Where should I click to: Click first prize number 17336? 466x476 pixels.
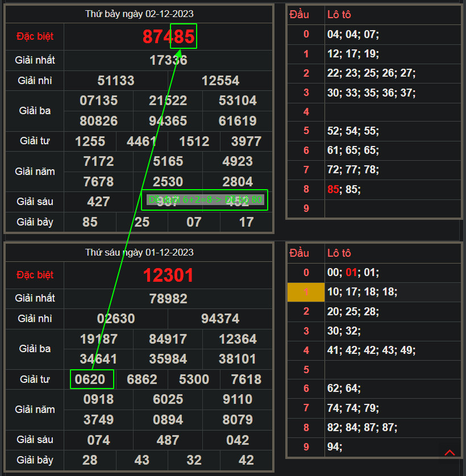click(x=168, y=60)
